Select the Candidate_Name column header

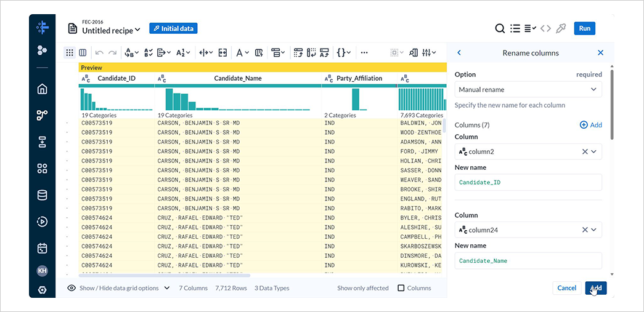point(238,78)
